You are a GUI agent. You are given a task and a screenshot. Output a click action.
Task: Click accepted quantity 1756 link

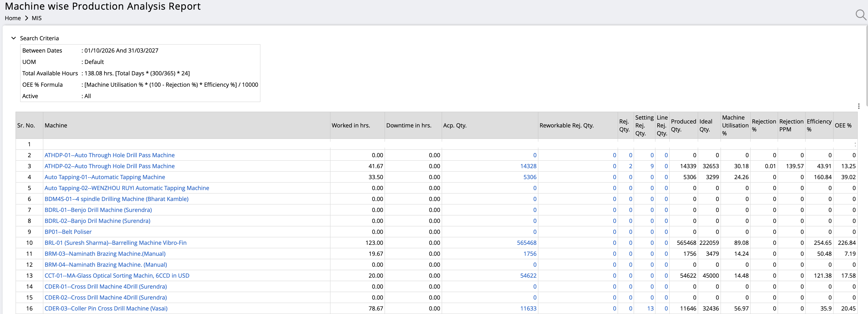[530, 254]
